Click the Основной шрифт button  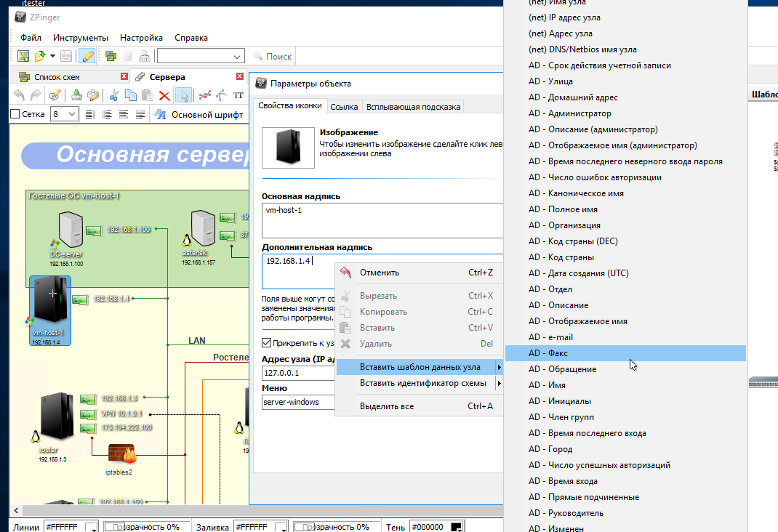coord(200,114)
